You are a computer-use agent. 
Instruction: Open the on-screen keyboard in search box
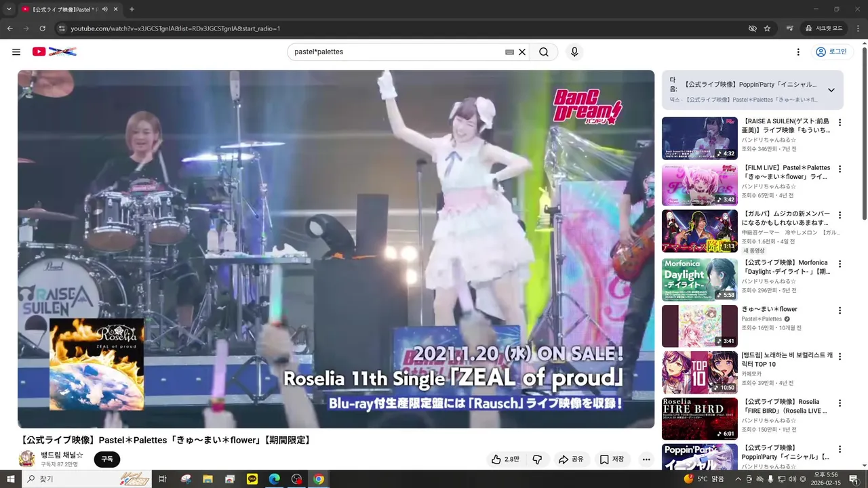click(x=509, y=52)
